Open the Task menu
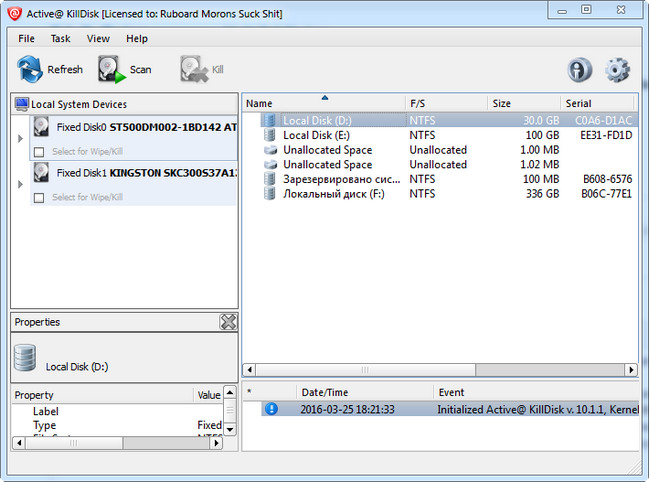This screenshot has height=482, width=649. pos(60,39)
